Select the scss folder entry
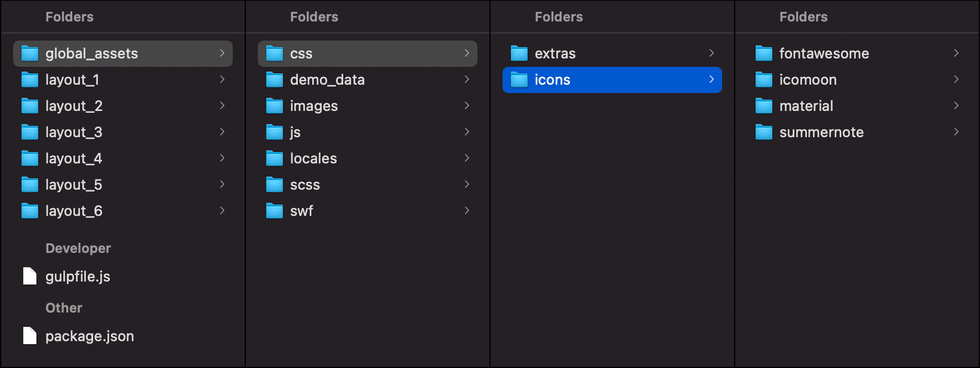Image resolution: width=980 pixels, height=368 pixels. click(368, 185)
